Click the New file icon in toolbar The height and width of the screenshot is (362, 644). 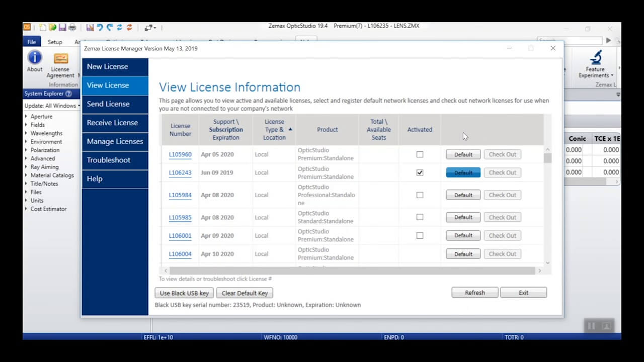click(43, 27)
